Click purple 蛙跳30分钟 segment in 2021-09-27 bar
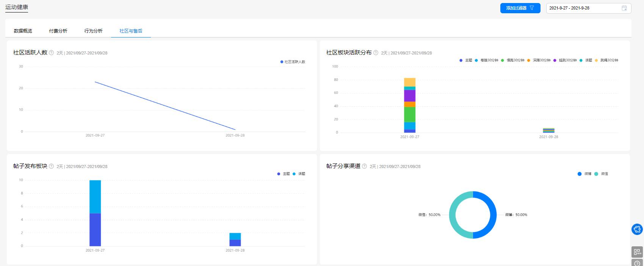The image size is (644, 266). (410, 96)
